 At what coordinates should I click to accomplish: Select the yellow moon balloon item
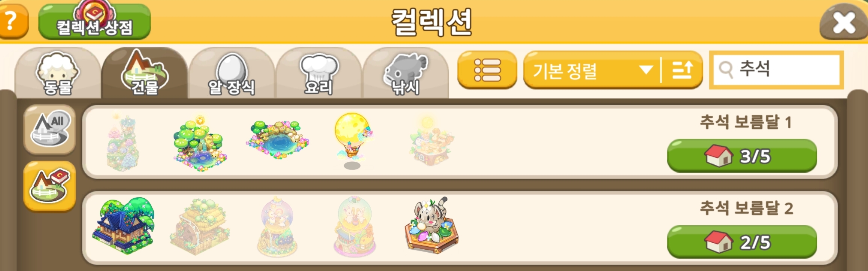[x=353, y=138]
